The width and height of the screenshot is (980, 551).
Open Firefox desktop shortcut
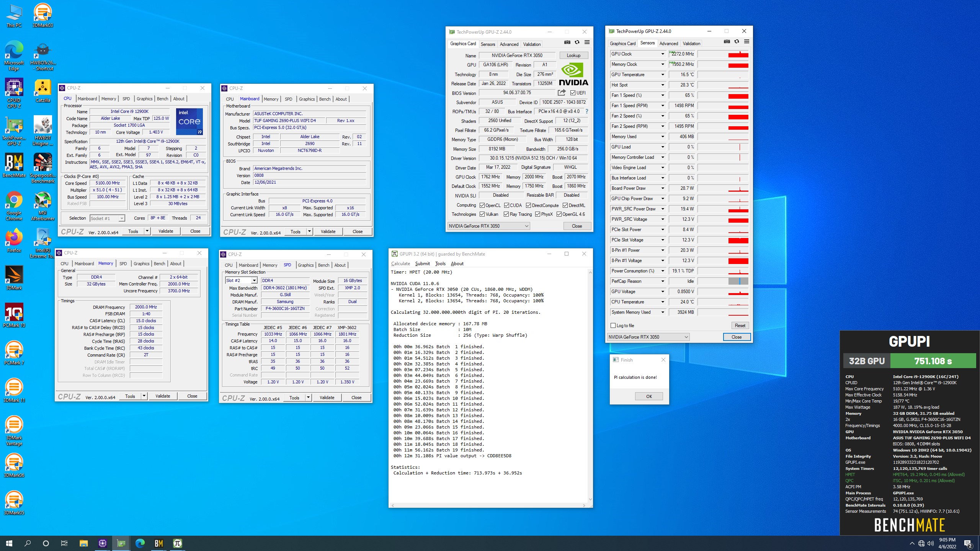[x=14, y=241]
